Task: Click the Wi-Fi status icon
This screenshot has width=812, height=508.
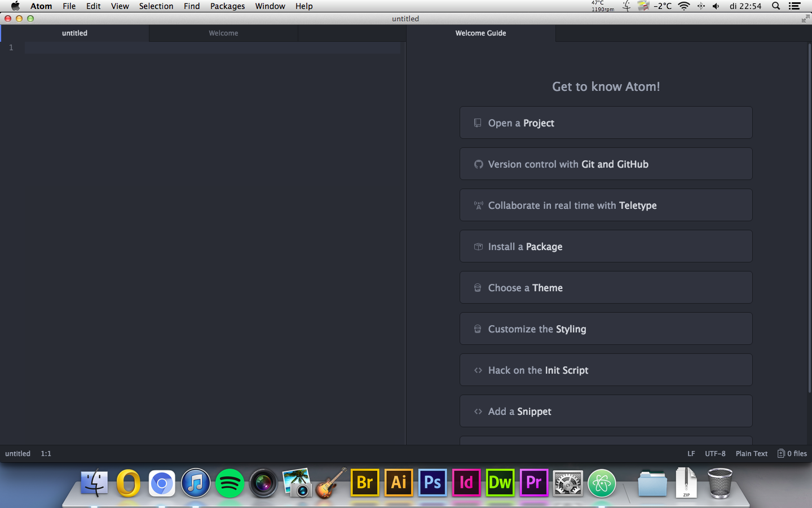Action: (x=684, y=6)
